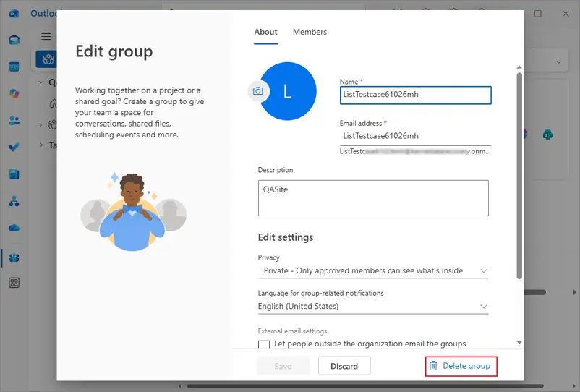The width and height of the screenshot is (580, 392).
Task: Open Word-style blue document app icon
Action: 14,174
